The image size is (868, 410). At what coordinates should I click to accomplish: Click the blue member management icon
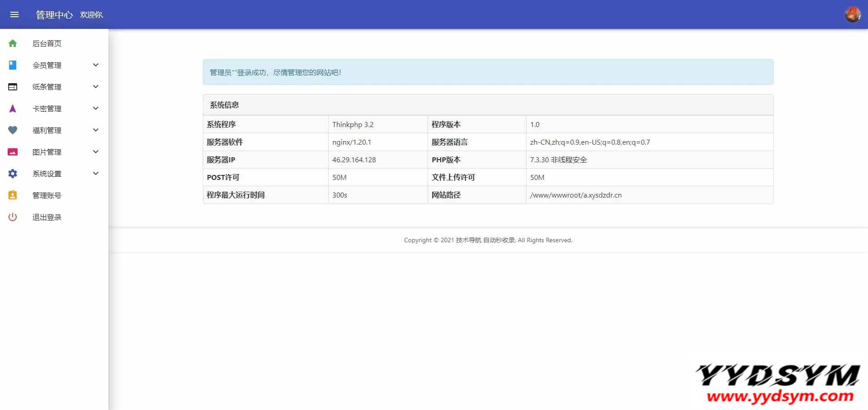[13, 65]
